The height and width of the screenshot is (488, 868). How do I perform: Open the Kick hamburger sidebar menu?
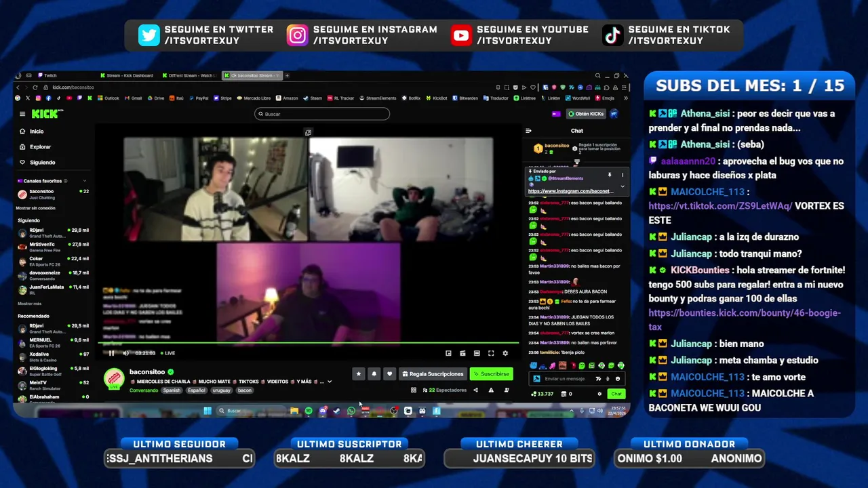(x=22, y=114)
